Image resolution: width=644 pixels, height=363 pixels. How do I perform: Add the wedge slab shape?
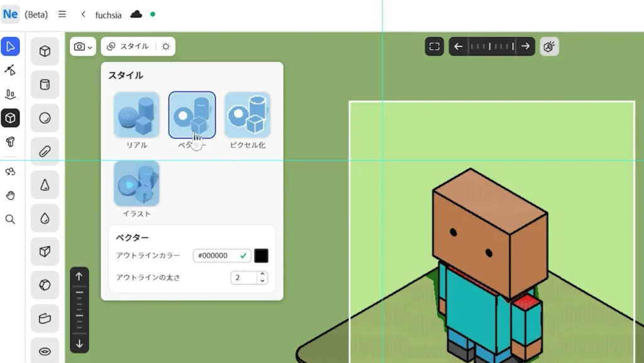point(45,318)
